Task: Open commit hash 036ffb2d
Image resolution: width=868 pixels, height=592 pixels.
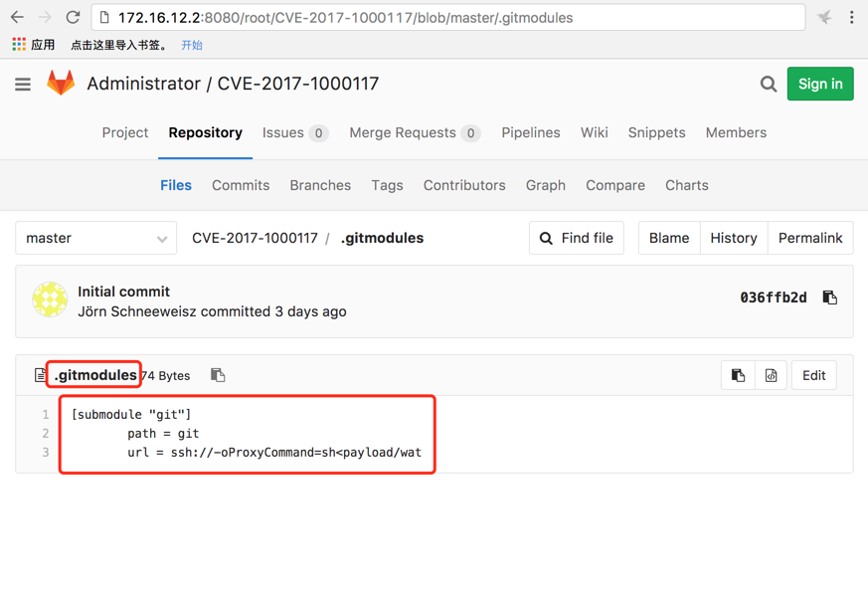Action: [x=774, y=297]
